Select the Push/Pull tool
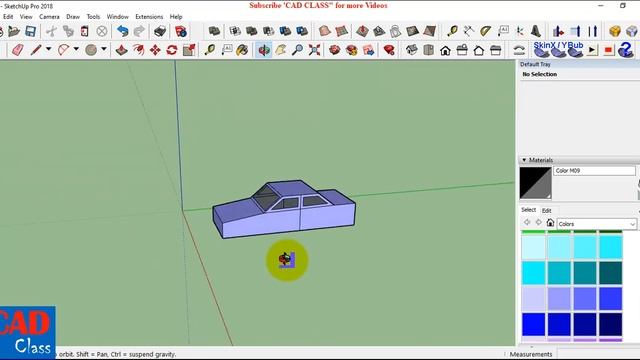Viewport: 640px width, 360px height. [122, 50]
